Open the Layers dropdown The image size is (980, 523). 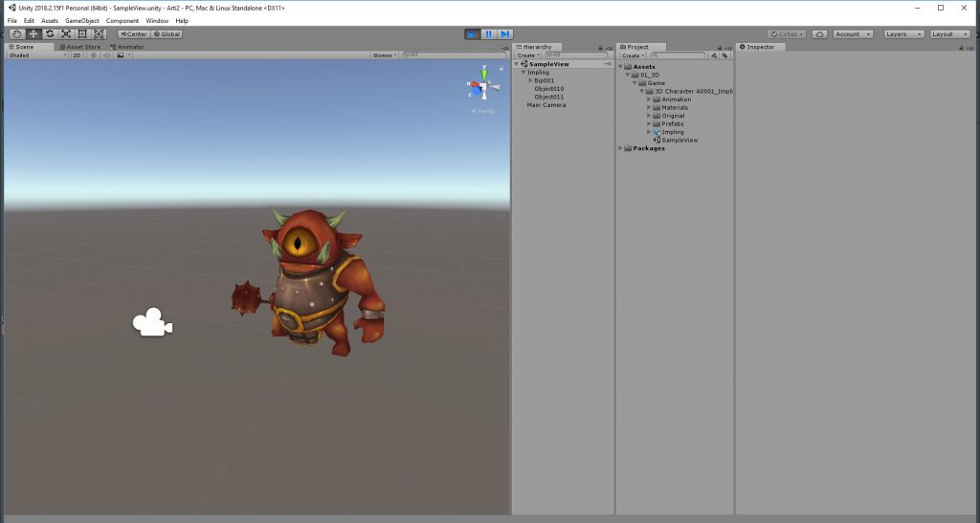pos(903,34)
